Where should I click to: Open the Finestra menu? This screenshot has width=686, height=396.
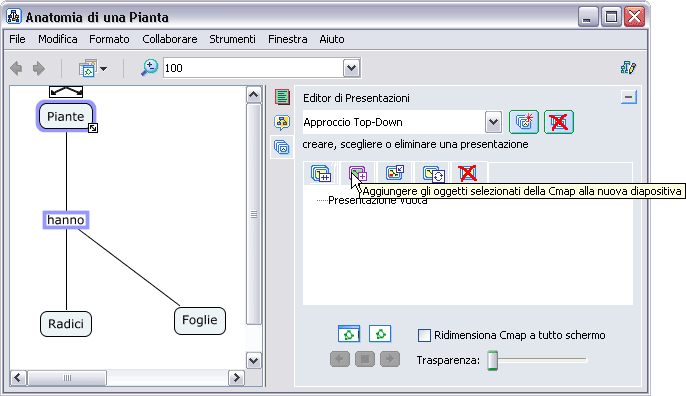click(288, 39)
